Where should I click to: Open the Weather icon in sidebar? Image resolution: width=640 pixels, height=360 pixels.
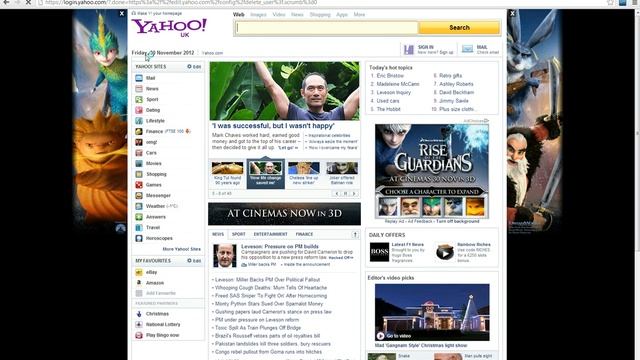139,206
